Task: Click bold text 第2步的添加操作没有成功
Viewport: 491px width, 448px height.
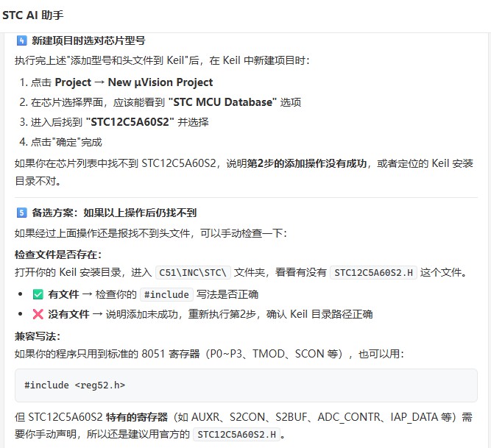Action: tap(307, 163)
